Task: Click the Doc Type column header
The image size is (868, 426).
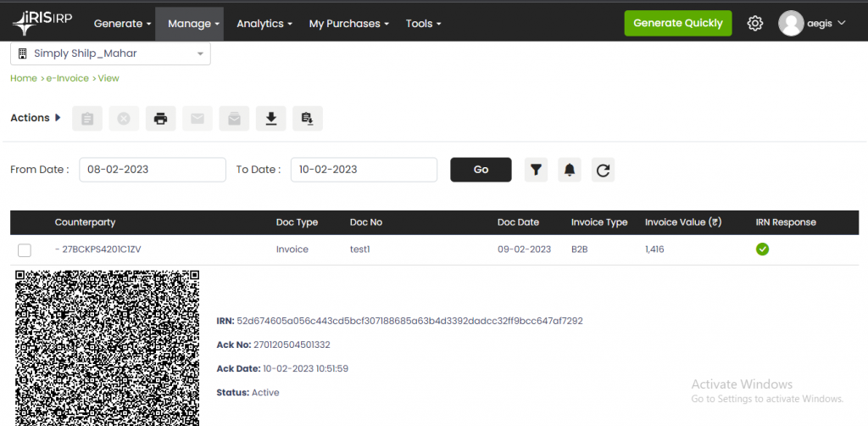Action: [x=297, y=222]
